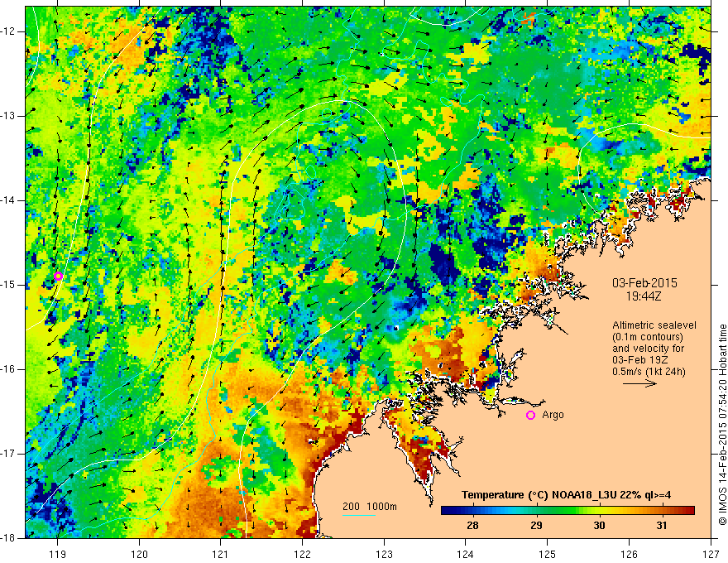Click '(0.1m contours)' text
This screenshot has height=563, width=728.
point(647,337)
